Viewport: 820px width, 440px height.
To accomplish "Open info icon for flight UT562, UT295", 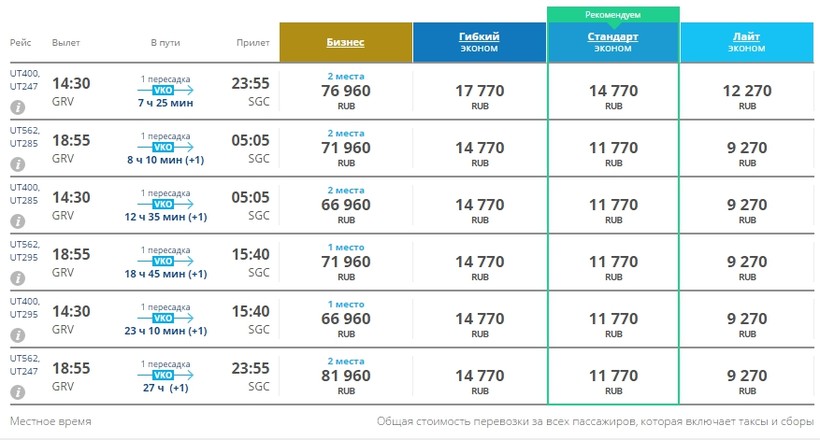I will click(18, 276).
